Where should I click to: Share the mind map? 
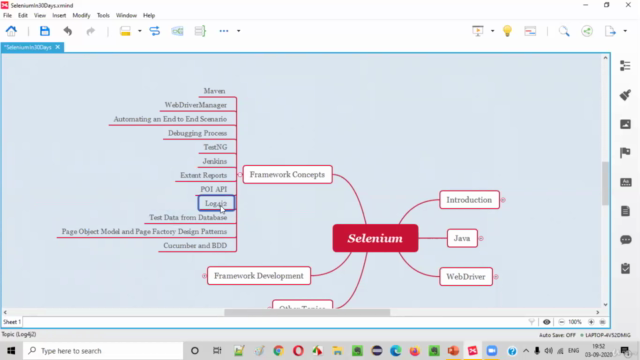(x=587, y=31)
